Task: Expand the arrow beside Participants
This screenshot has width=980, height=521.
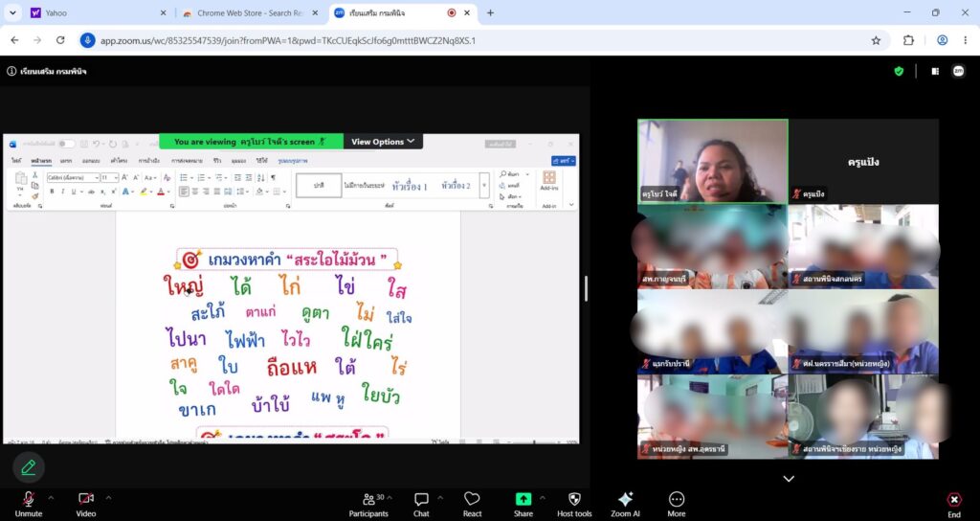Action: [390, 498]
